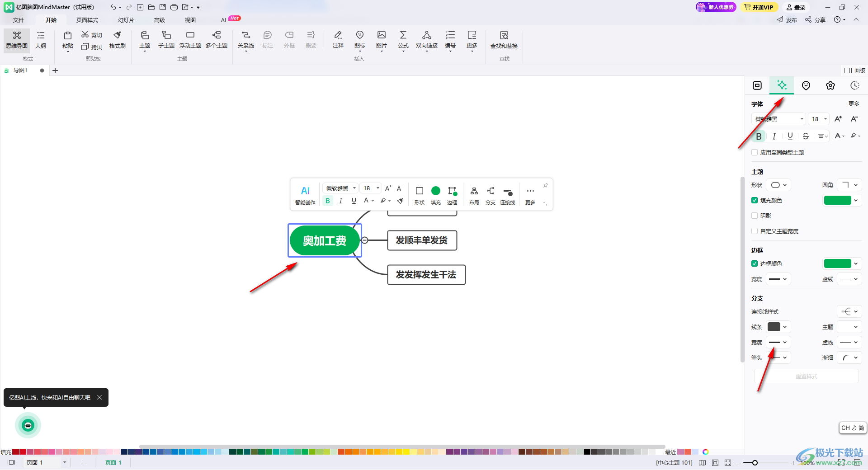Screen dimensions: 868x470
Task: Click the 粘贴 paste icon
Action: pyautogui.click(x=68, y=36)
